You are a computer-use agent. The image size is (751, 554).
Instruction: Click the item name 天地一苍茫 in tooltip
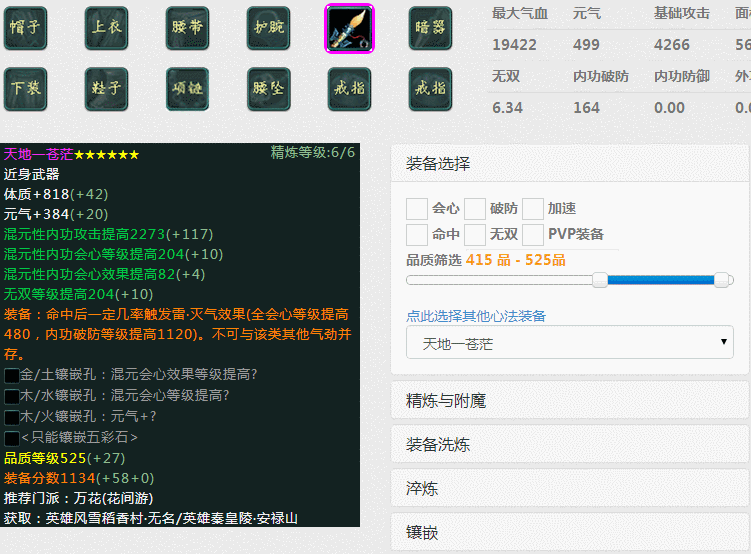38,154
